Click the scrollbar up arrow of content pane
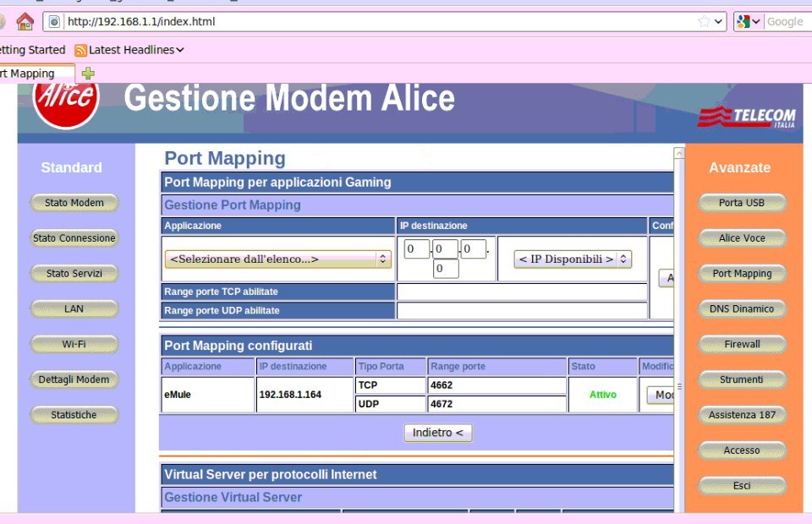Viewport: 812px width, 524px height. [x=679, y=153]
